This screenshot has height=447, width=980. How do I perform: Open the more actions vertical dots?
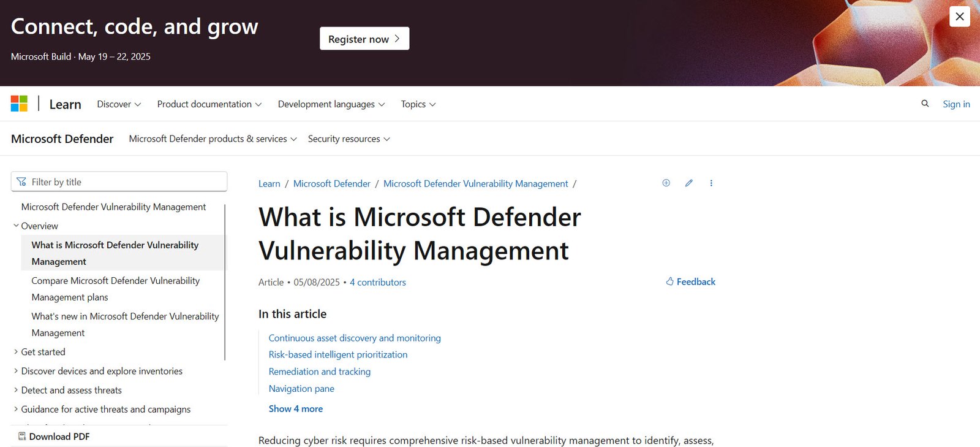[x=711, y=183]
